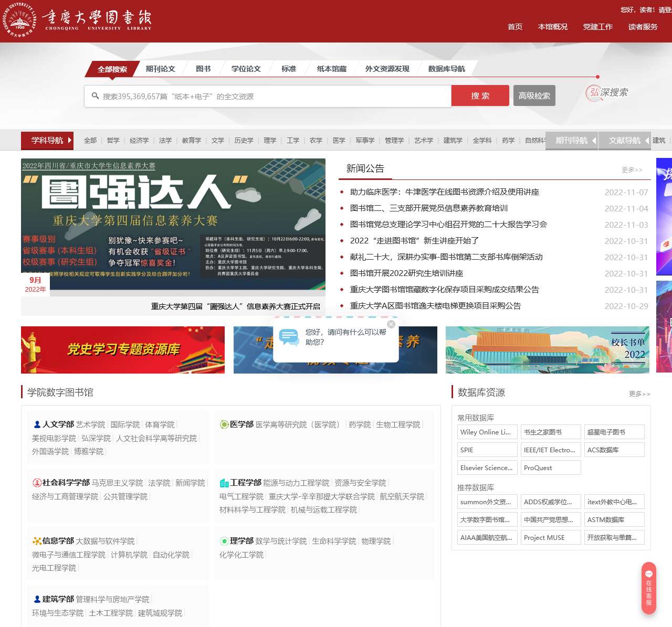Collapse the 文献导航 panel arrow
This screenshot has width=672, height=627.
click(x=646, y=140)
